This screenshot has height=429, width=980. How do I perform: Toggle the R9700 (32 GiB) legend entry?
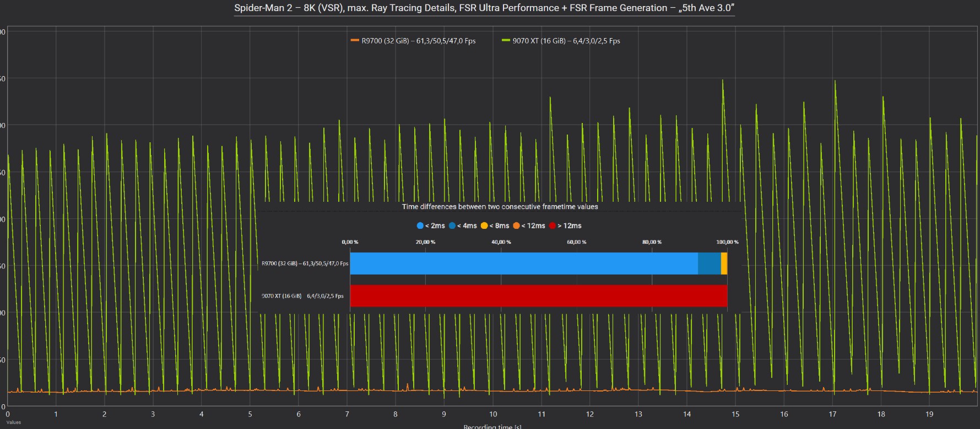coord(413,41)
